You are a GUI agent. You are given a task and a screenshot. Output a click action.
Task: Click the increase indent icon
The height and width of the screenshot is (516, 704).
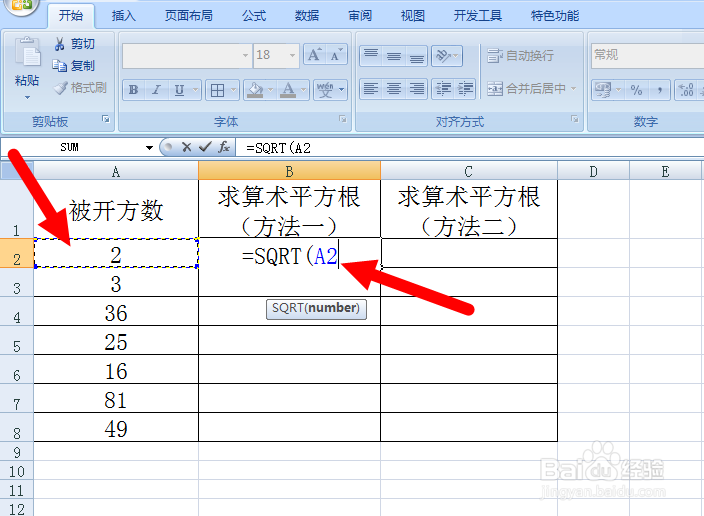[x=465, y=89]
